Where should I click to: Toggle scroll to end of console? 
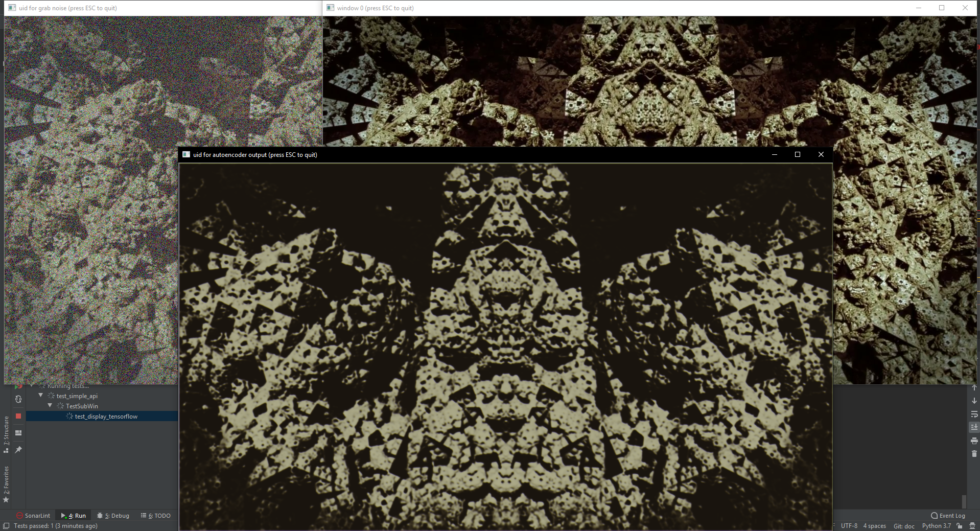(x=974, y=427)
